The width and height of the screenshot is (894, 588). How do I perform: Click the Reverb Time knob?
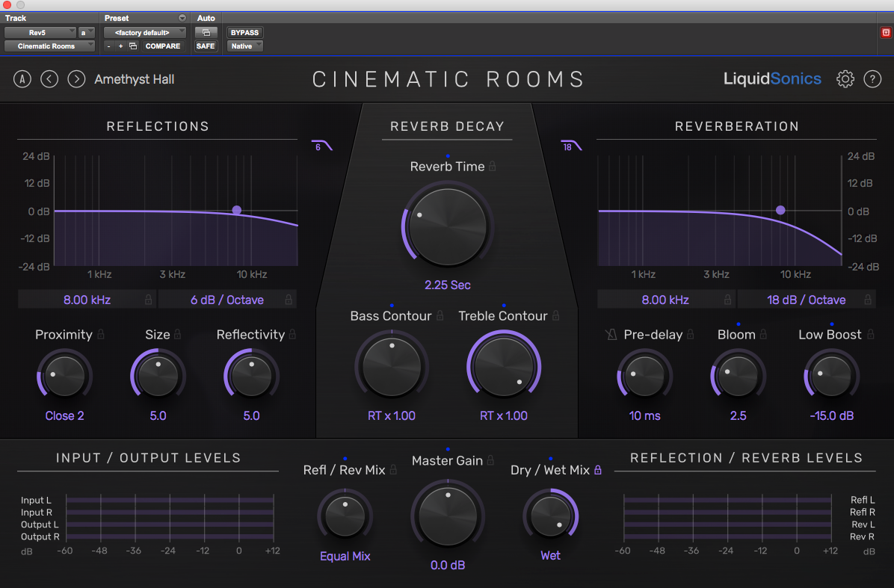(x=448, y=227)
